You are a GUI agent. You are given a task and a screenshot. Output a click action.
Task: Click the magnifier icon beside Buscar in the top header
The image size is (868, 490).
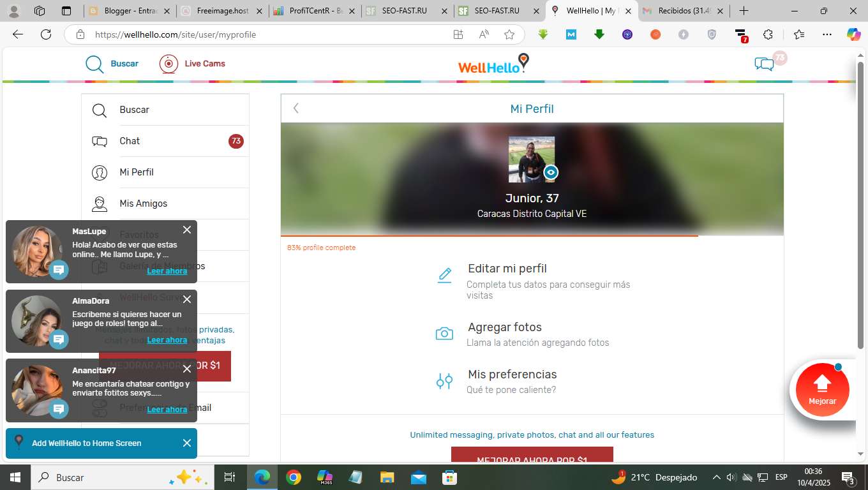pos(94,64)
